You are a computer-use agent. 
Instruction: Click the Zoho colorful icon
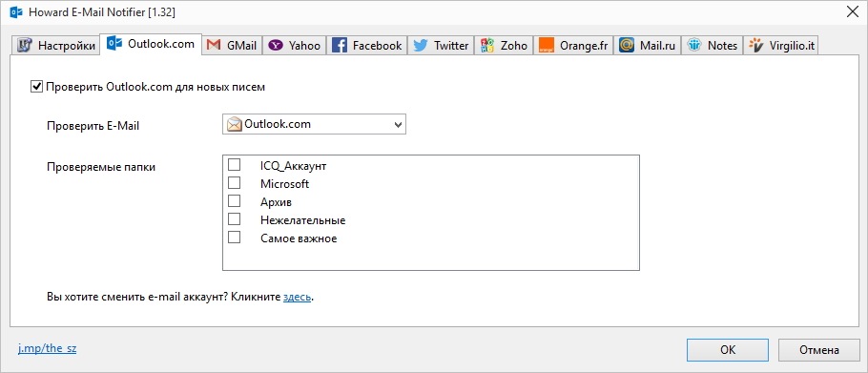point(487,46)
